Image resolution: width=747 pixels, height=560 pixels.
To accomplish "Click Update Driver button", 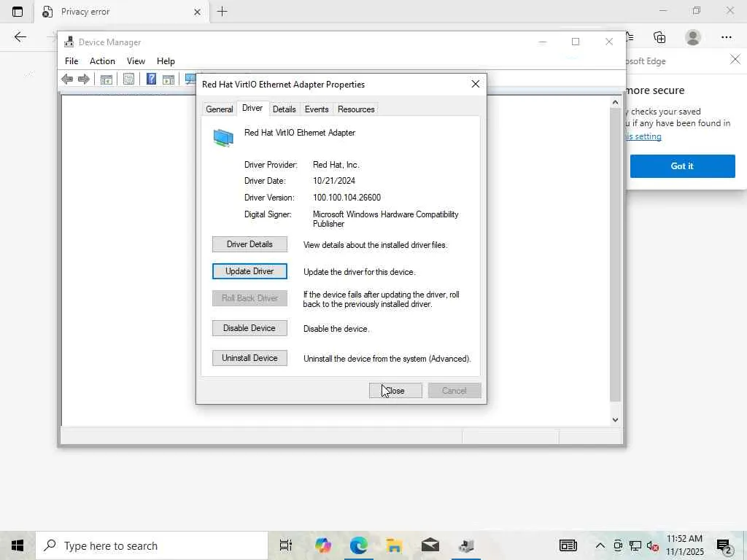I will pos(249,271).
